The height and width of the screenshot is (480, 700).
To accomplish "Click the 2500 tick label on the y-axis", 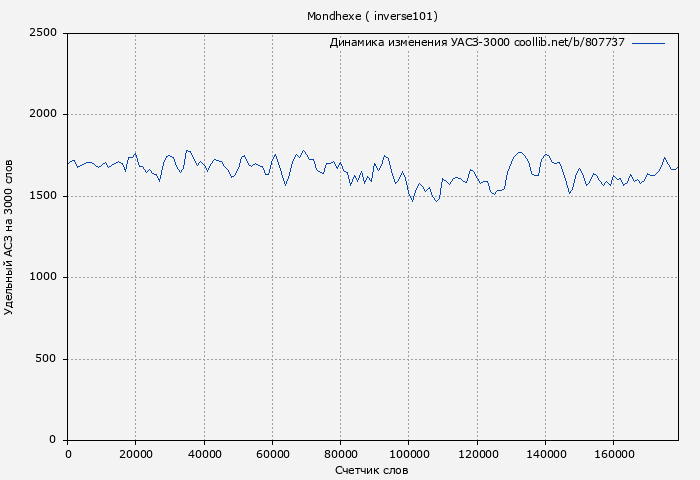I will click(43, 33).
